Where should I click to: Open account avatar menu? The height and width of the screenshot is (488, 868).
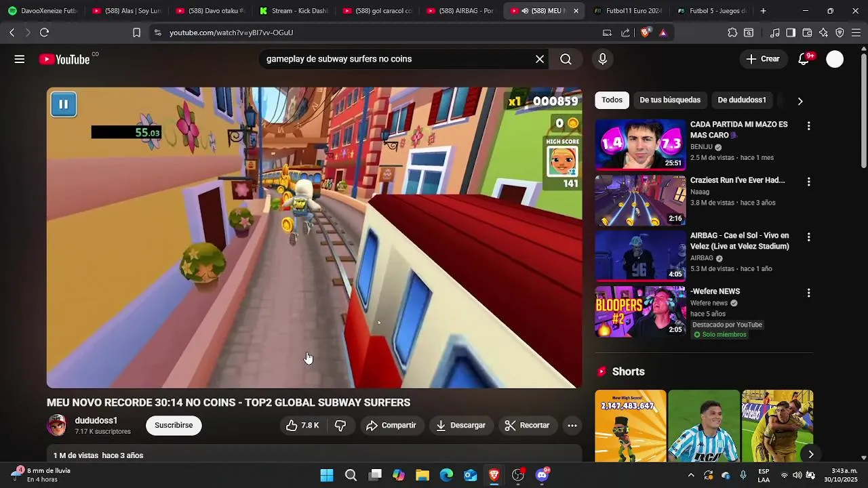[835, 59]
